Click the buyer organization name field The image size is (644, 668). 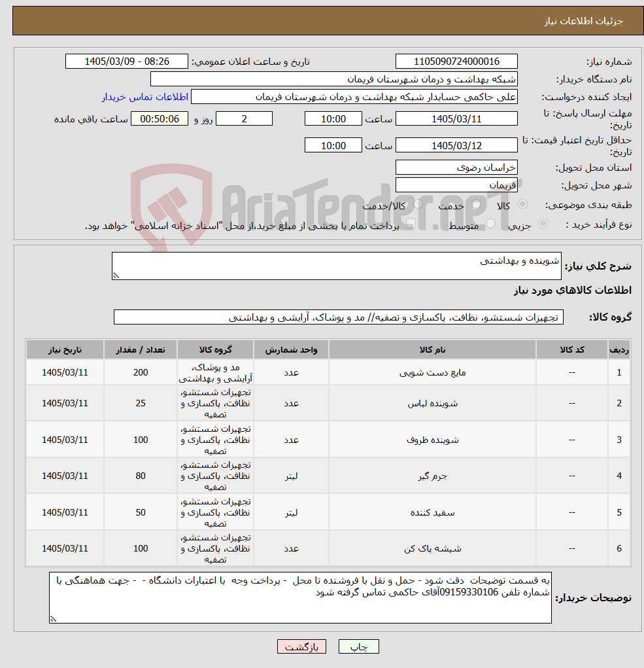pyautogui.click(x=333, y=79)
